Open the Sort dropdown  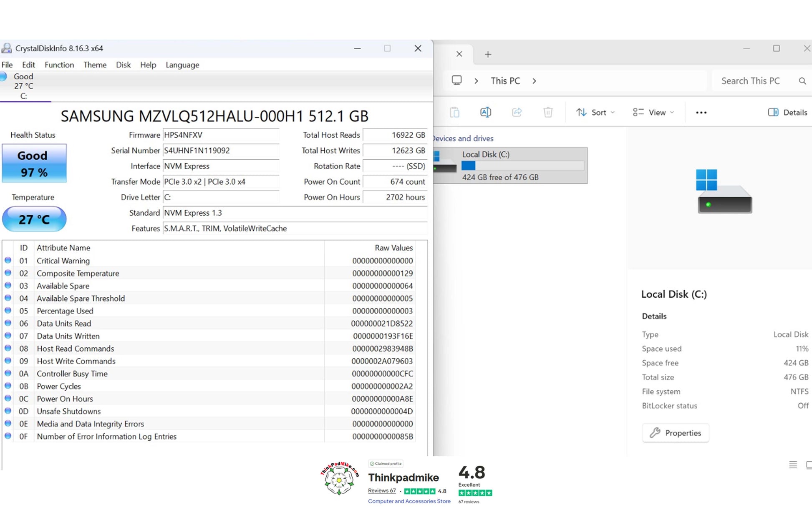click(595, 112)
